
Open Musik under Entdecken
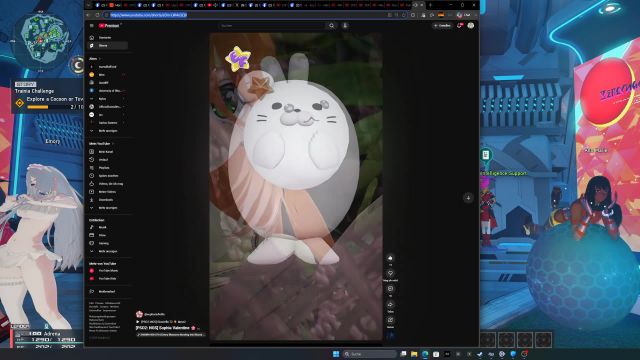click(108, 227)
